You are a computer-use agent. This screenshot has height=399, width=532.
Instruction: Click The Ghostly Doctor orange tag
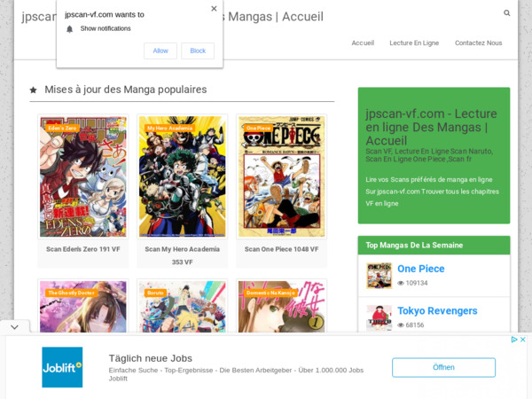(x=71, y=293)
